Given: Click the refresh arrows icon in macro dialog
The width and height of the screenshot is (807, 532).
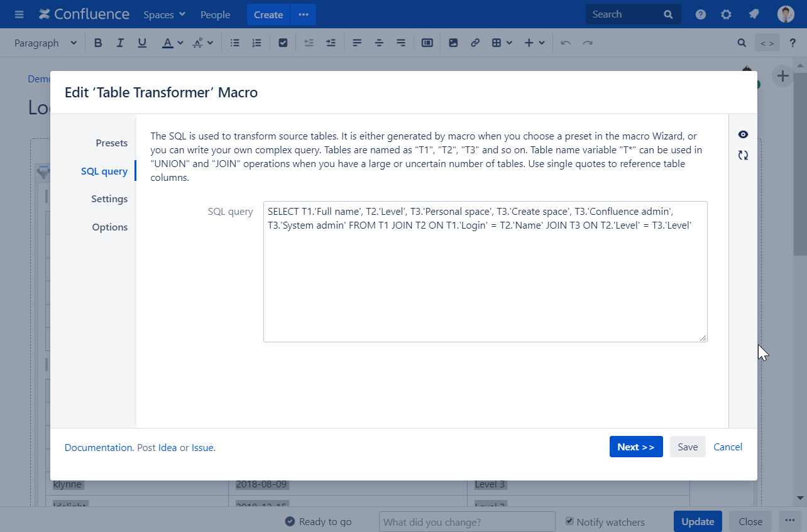Looking at the screenshot, I should point(743,155).
